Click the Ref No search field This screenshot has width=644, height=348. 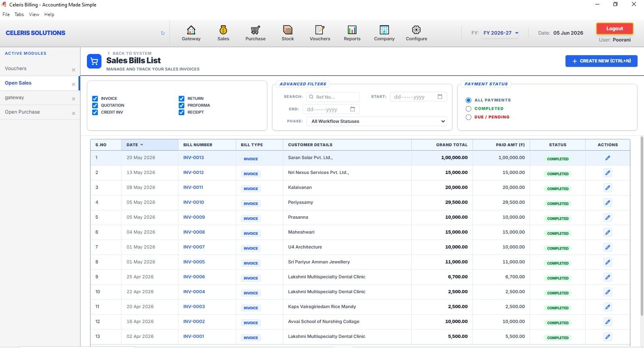333,97
